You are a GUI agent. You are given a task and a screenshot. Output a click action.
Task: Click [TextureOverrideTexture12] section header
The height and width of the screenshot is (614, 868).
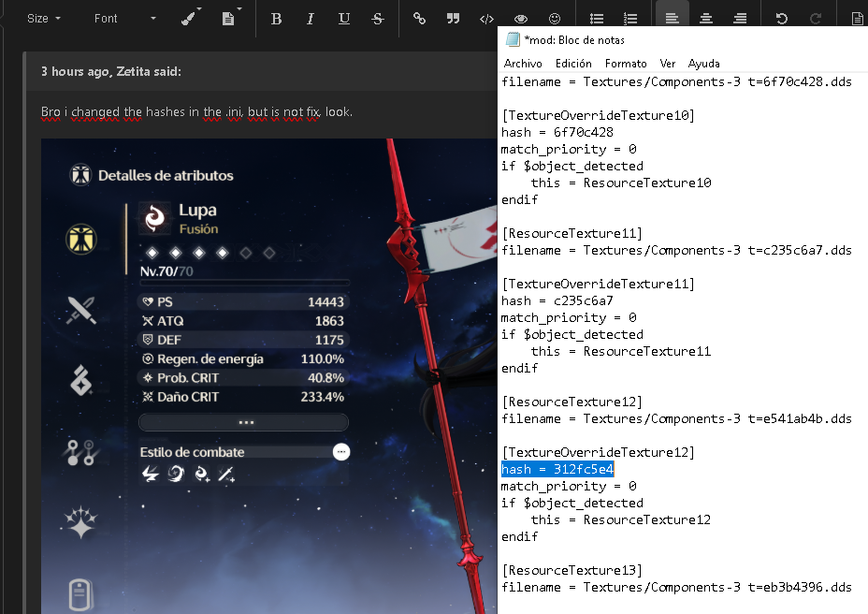point(598,452)
